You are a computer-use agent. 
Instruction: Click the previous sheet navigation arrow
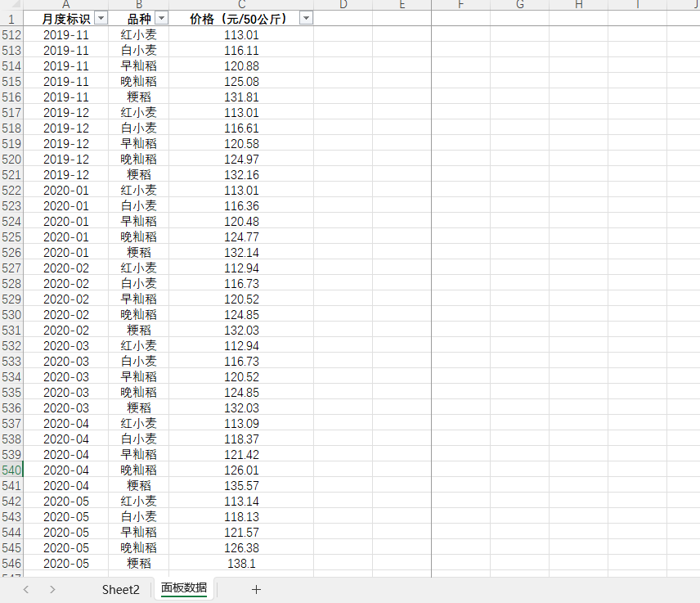[x=25, y=589]
